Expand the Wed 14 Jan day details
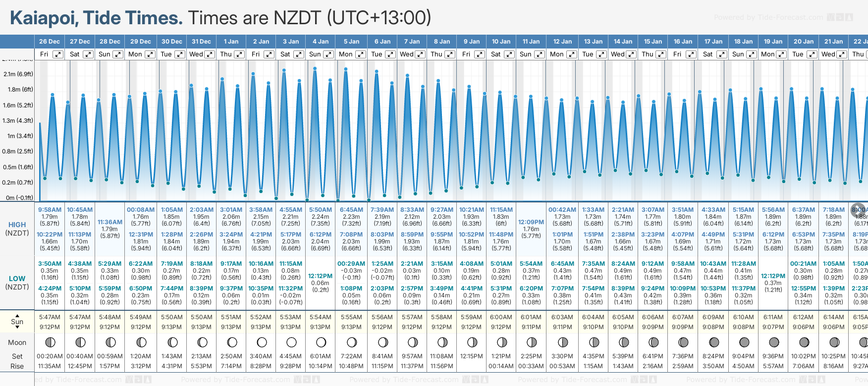Screen dimensions: 868x386 point(631,54)
